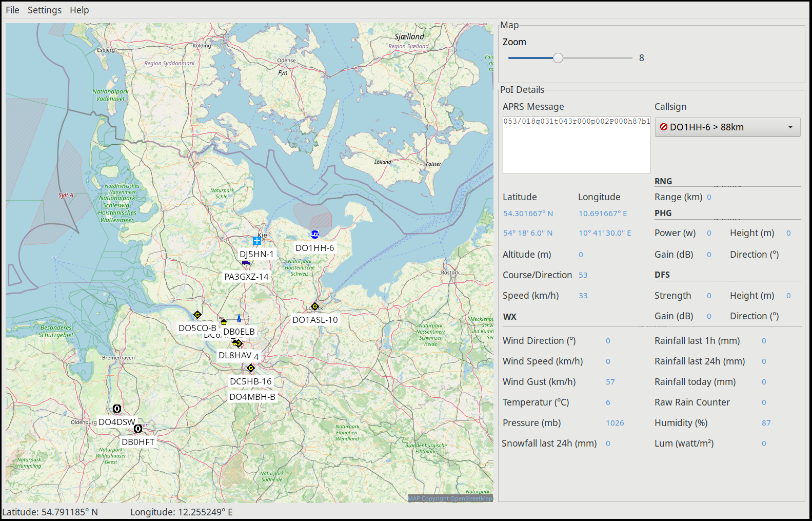Image resolution: width=812 pixels, height=521 pixels.
Task: Click the MAP Copyright OpenStreetMap notice
Action: pos(450,498)
